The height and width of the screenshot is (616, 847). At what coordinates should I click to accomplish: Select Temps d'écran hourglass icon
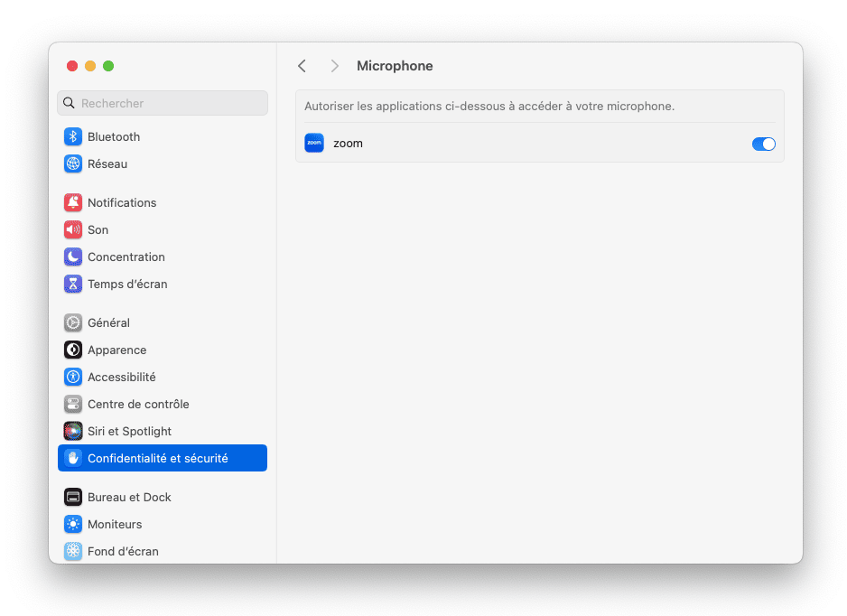click(x=73, y=284)
